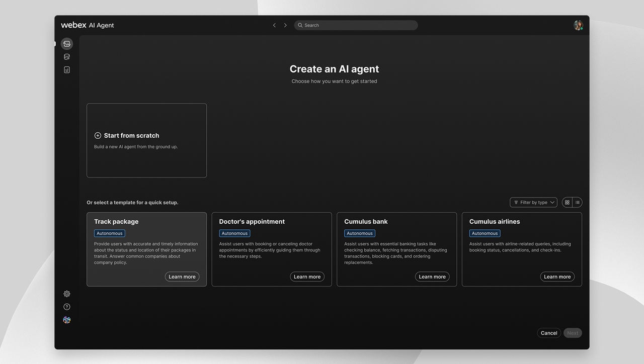Open the AI agents sidebar icon

(67, 44)
